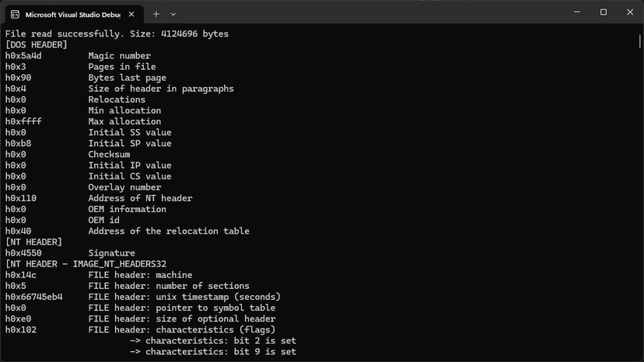Click 'characteristics: bit 9 is set' line
Screen dimensions: 644x362
coord(213,352)
